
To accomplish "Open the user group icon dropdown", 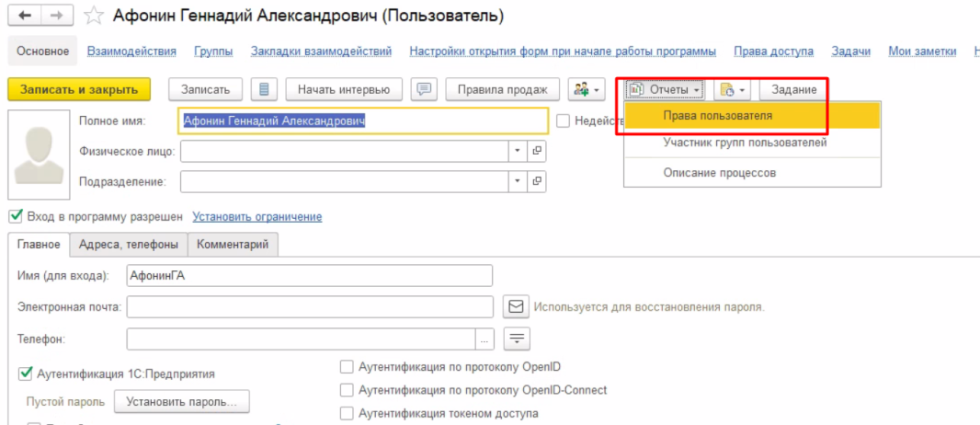I will (x=586, y=89).
